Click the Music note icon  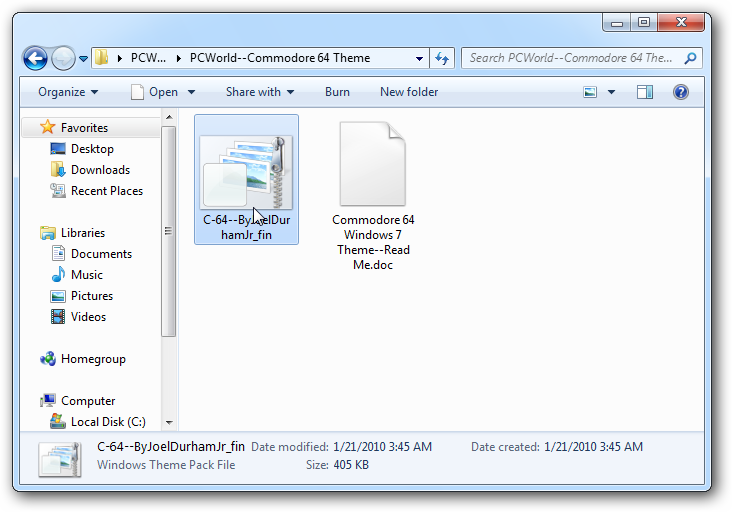(58, 274)
